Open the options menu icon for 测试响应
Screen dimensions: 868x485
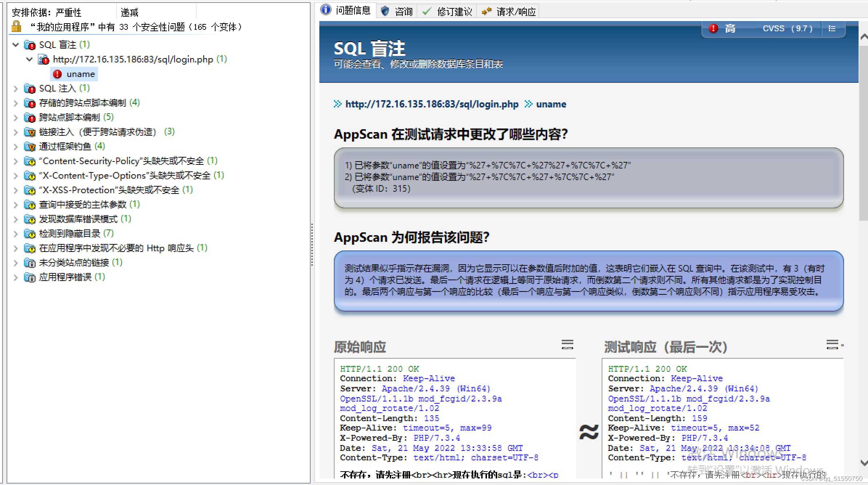[832, 345]
